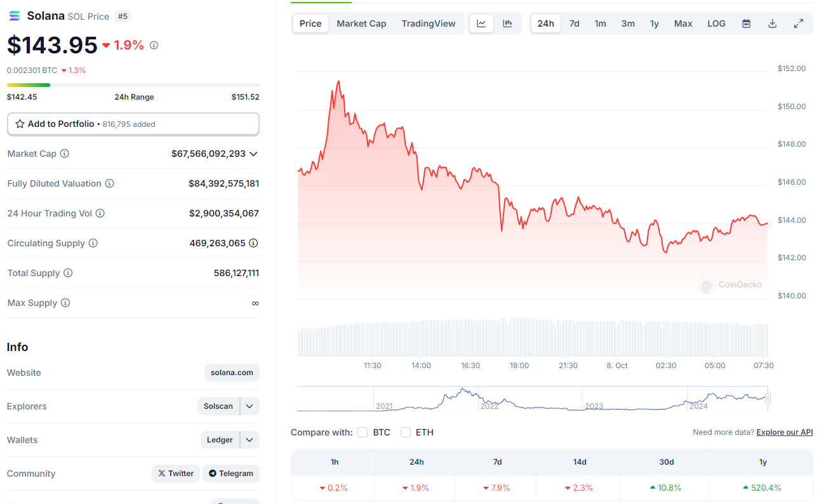This screenshot has height=504, width=819.
Task: Click the $2,900,354,067 trading volume value
Action: click(224, 213)
